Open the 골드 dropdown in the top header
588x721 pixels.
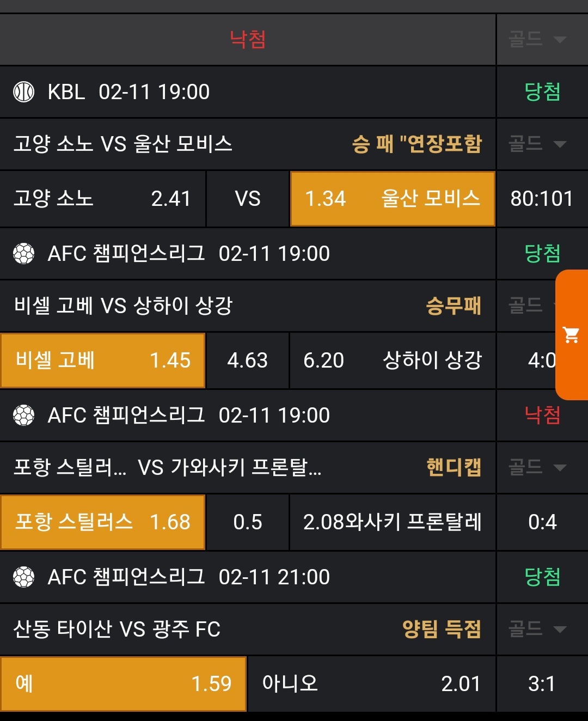[537, 39]
